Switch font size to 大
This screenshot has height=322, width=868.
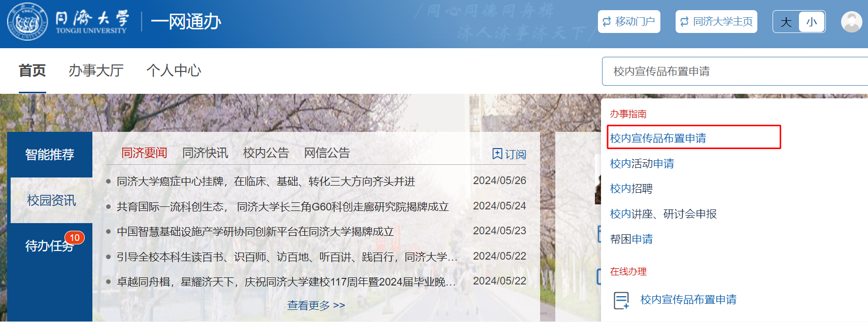point(786,22)
